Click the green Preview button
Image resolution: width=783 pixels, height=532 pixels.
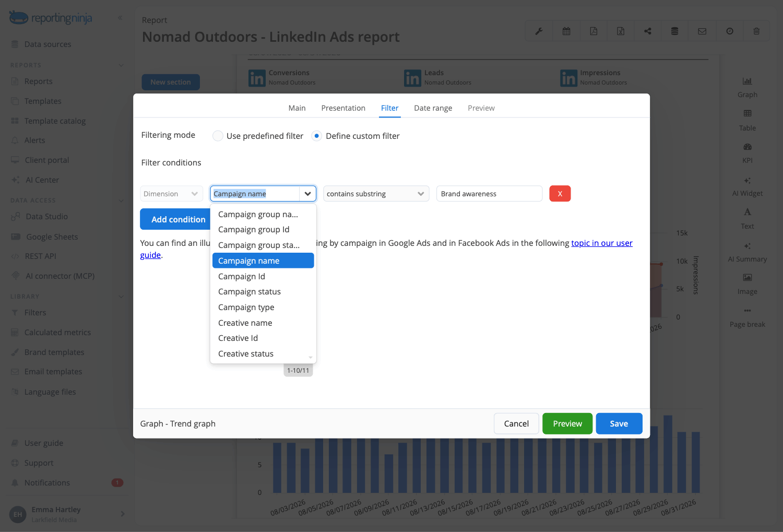coord(567,423)
